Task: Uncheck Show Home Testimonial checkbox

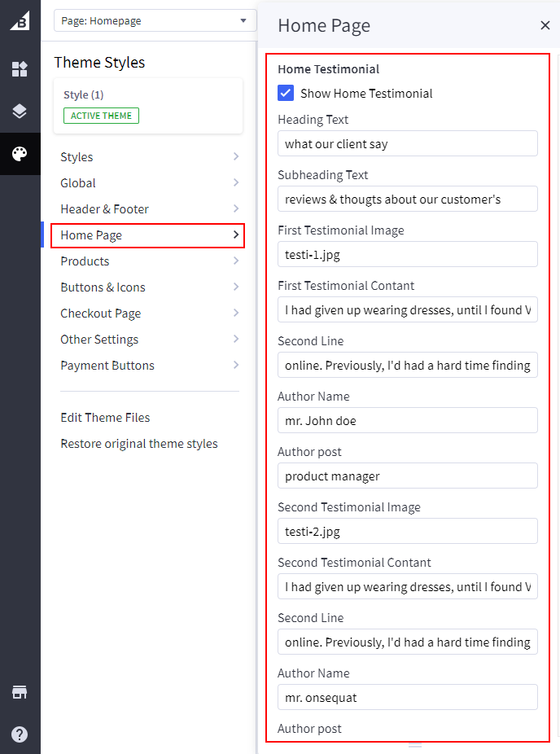Action: [x=286, y=93]
